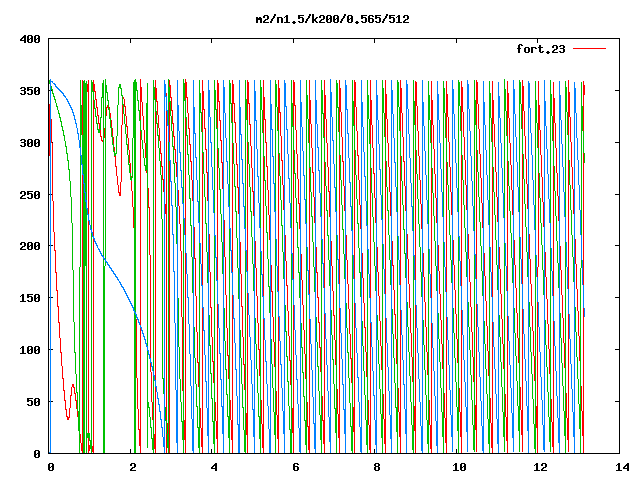Click y-axis label 350

tap(30, 91)
